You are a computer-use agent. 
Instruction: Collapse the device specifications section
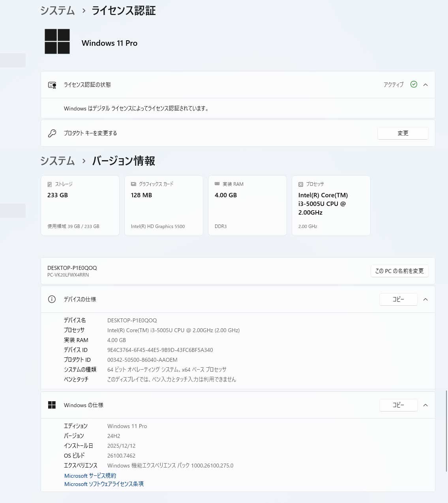coord(426,299)
